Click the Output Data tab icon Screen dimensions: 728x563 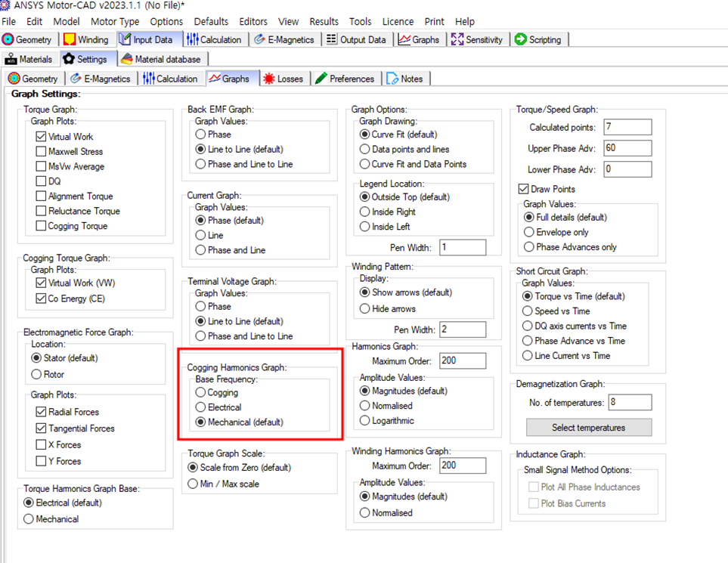click(x=332, y=39)
